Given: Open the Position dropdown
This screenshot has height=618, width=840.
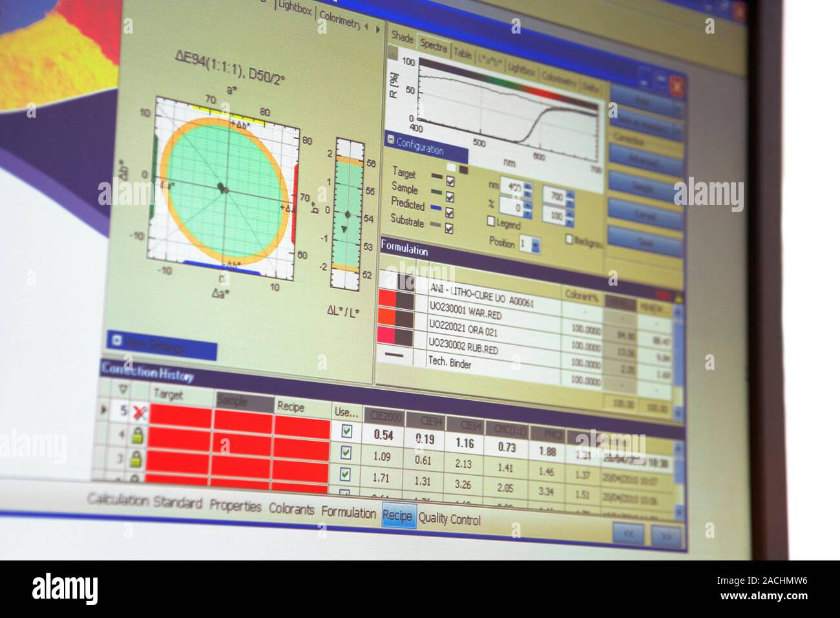Looking at the screenshot, I should click(534, 246).
